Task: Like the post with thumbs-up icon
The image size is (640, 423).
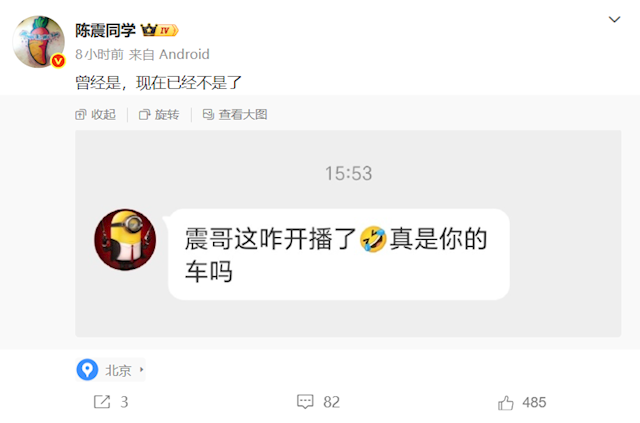Action: point(506,403)
